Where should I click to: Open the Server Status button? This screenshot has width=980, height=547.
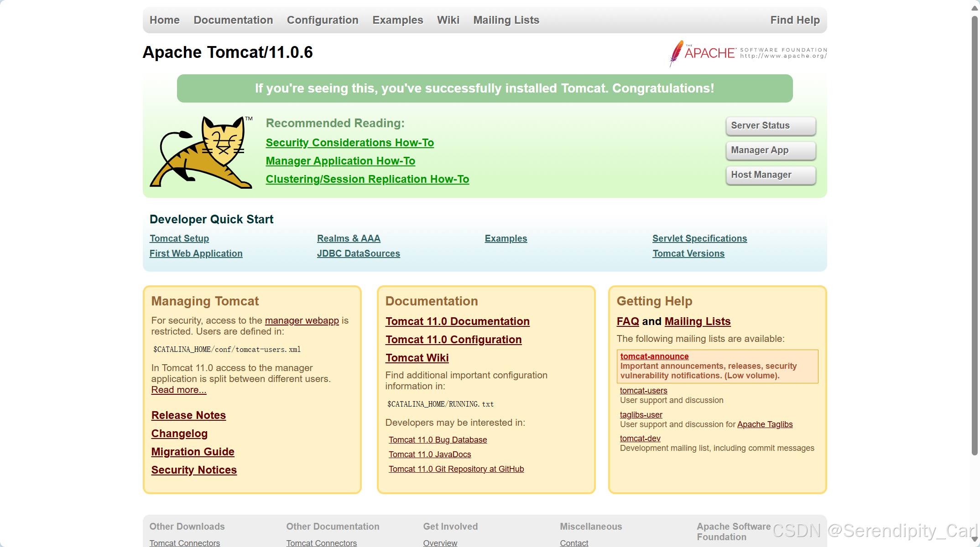coord(770,126)
